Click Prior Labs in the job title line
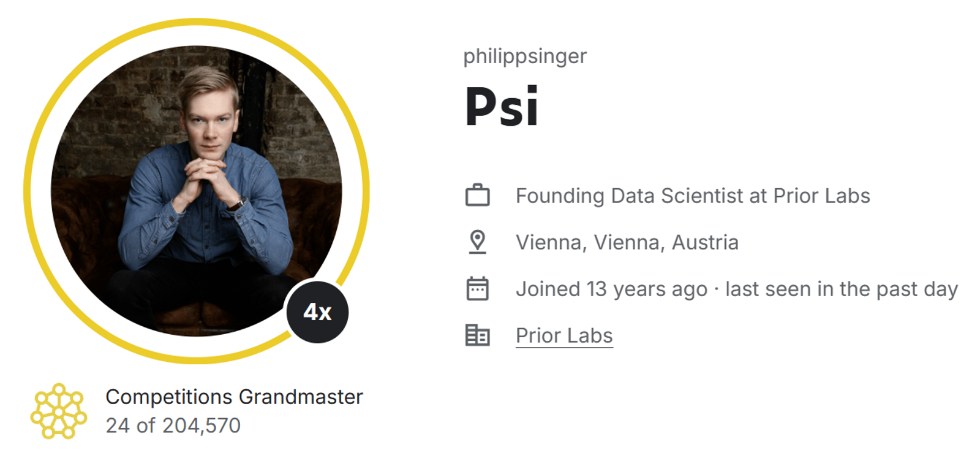This screenshot has height=466, width=980. [821, 196]
